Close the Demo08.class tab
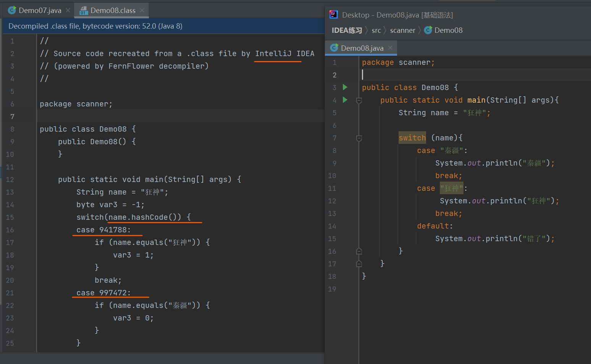This screenshot has width=591, height=364. click(x=142, y=10)
